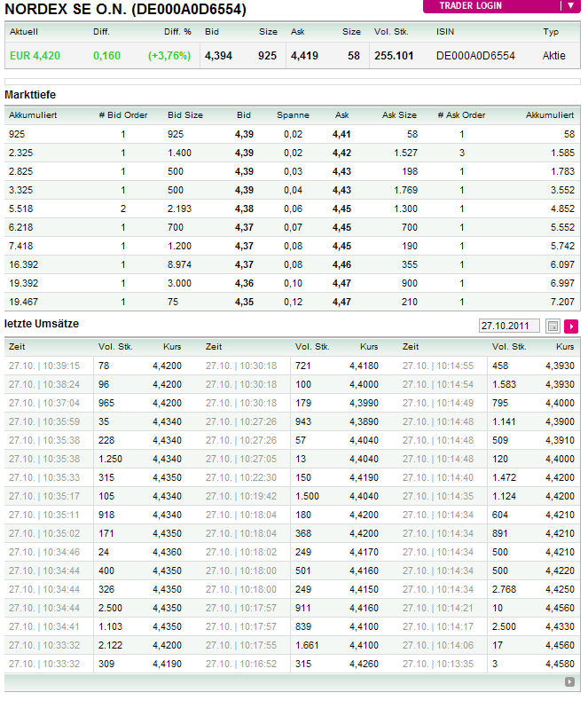Open the calendar date picker icon
588x724 pixels.
pyautogui.click(x=553, y=327)
